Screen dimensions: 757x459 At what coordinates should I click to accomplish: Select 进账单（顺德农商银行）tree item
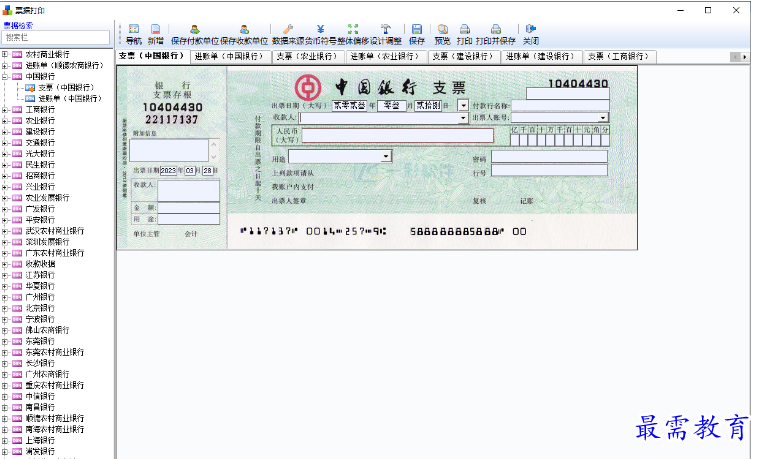pos(65,65)
